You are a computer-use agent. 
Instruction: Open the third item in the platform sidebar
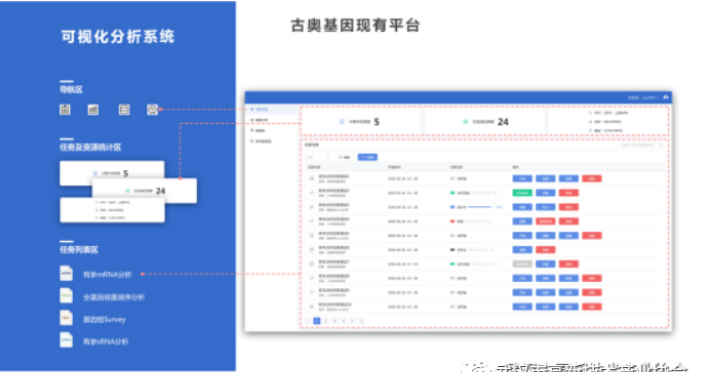272,130
